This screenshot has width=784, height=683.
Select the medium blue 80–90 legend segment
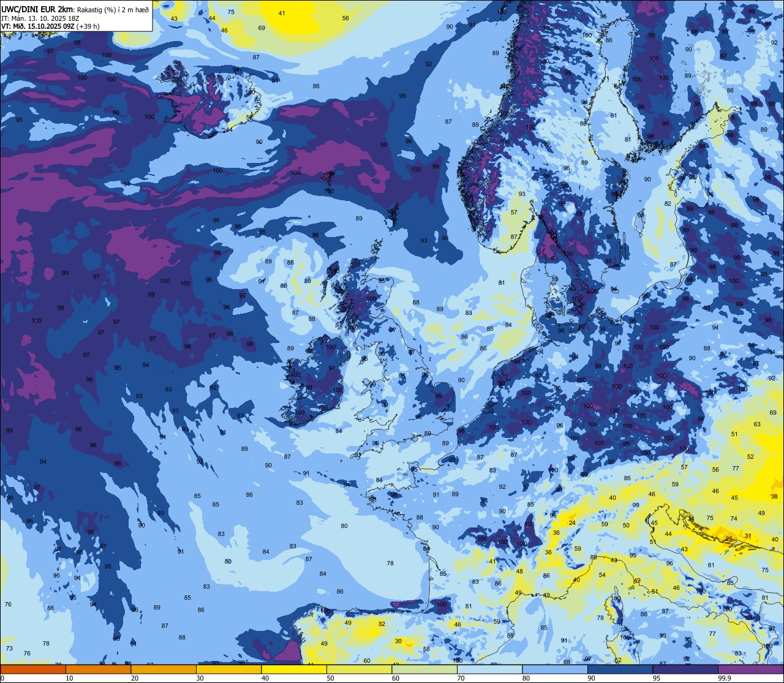pyautogui.click(x=555, y=669)
